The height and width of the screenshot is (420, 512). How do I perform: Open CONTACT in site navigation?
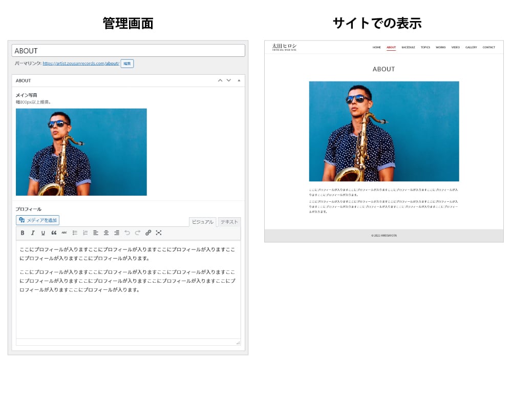(x=489, y=47)
